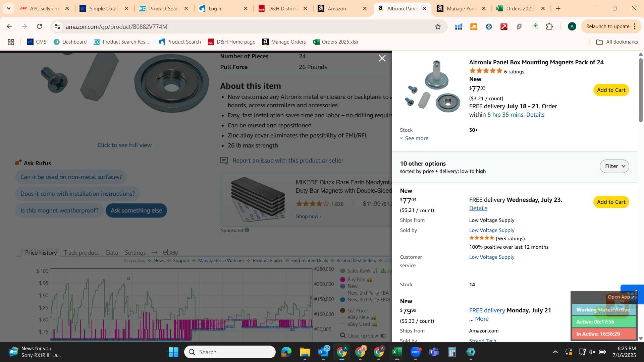Click Open App in overlay widget
The image size is (644, 362).
[621, 297]
